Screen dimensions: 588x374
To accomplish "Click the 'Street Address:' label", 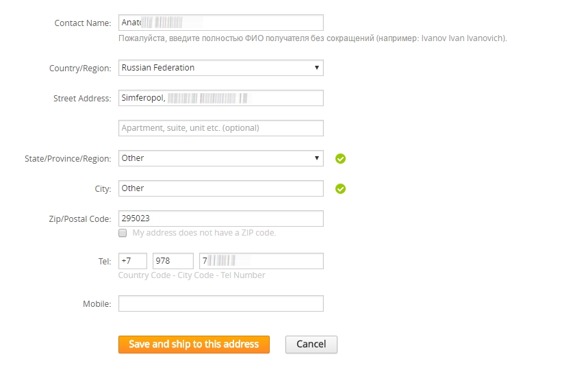I will [x=81, y=99].
